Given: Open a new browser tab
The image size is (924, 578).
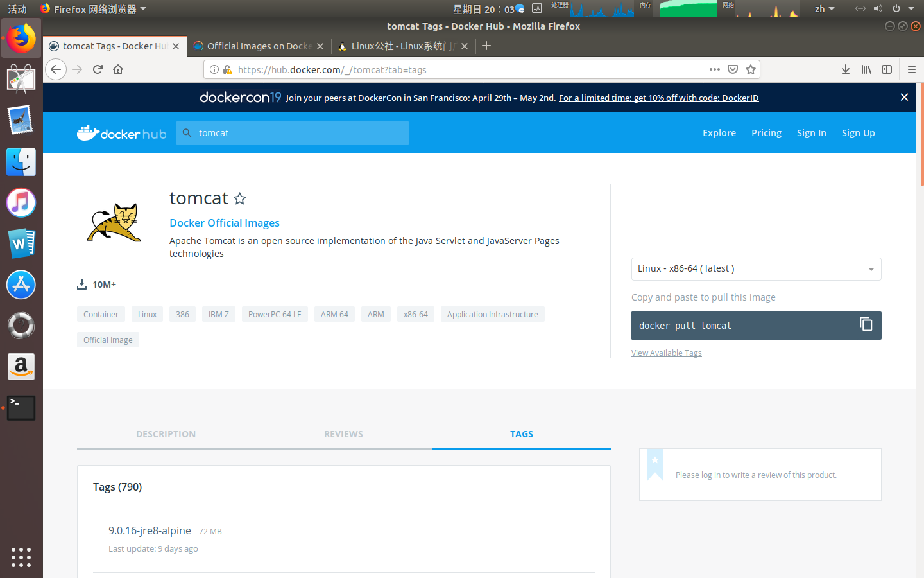Looking at the screenshot, I should (486, 46).
